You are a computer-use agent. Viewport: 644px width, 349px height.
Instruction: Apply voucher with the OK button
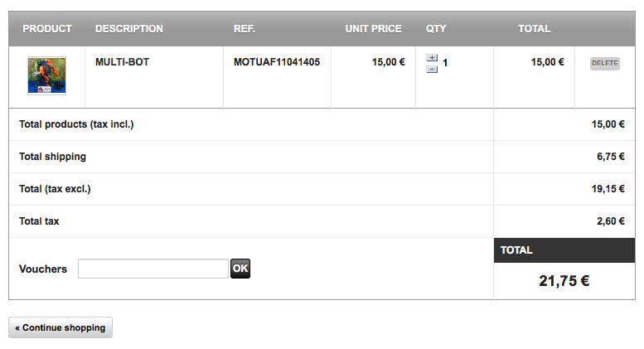tap(240, 269)
